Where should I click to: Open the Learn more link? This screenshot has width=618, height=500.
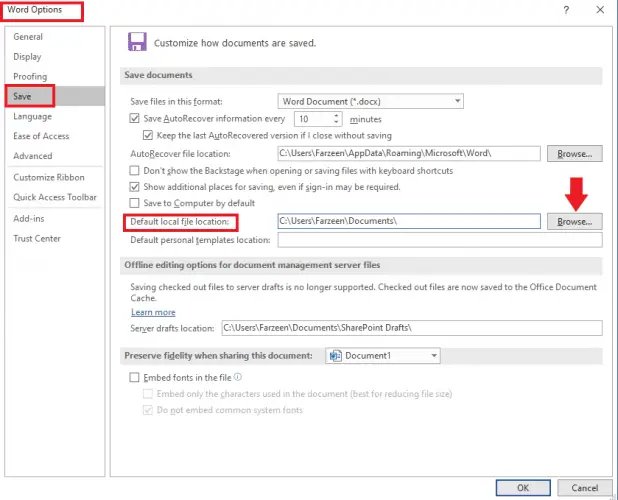click(x=153, y=312)
